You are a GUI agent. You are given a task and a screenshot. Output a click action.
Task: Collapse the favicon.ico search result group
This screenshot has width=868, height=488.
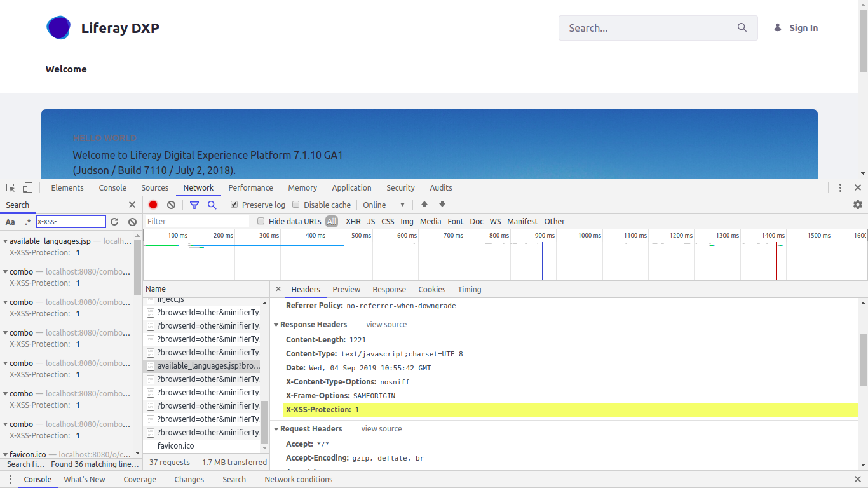point(6,455)
